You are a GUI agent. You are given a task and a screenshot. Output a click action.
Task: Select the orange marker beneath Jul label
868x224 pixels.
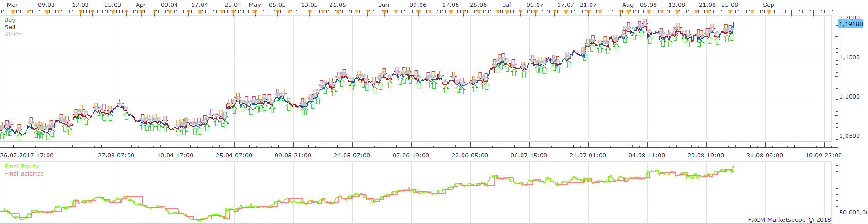(x=506, y=12)
